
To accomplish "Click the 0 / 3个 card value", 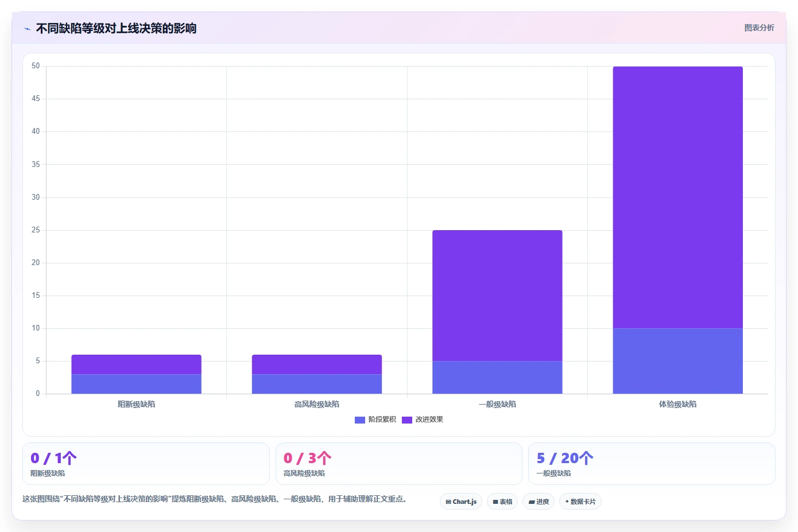I will [x=307, y=458].
